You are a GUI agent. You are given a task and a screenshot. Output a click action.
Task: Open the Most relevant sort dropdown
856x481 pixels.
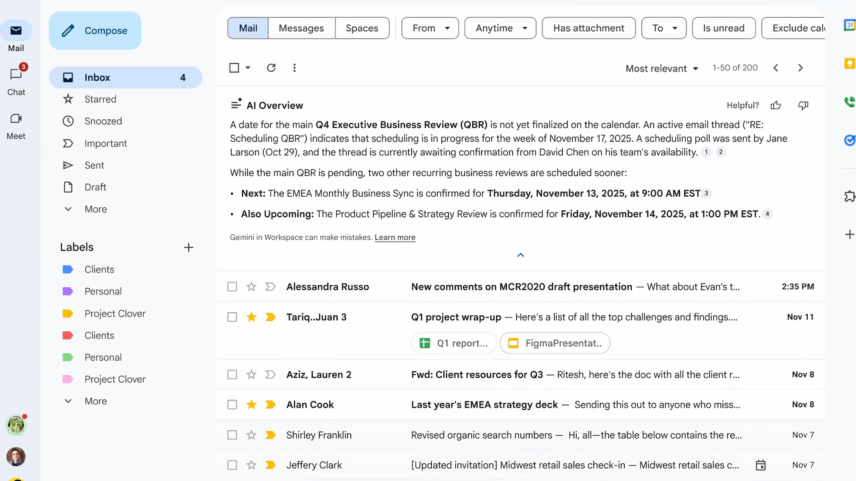coord(662,68)
